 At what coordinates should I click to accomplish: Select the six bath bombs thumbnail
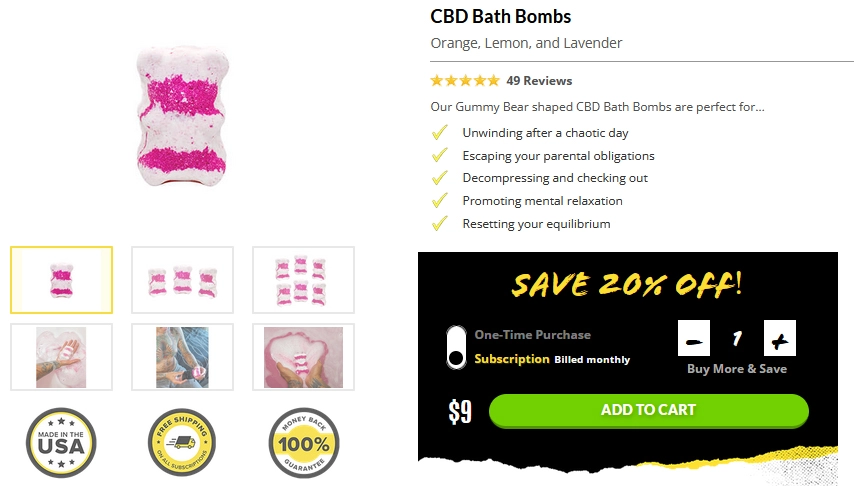(x=303, y=280)
